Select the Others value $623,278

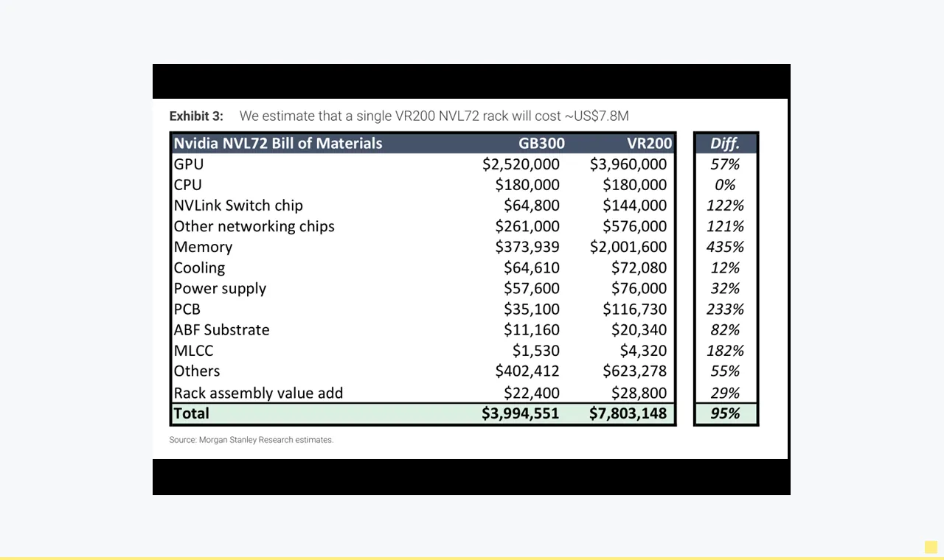[635, 371]
